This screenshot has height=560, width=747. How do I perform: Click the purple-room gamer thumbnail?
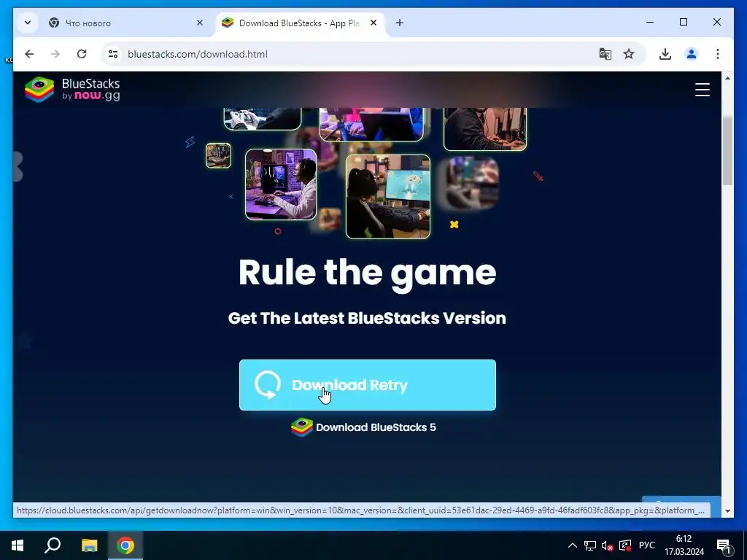tap(281, 184)
